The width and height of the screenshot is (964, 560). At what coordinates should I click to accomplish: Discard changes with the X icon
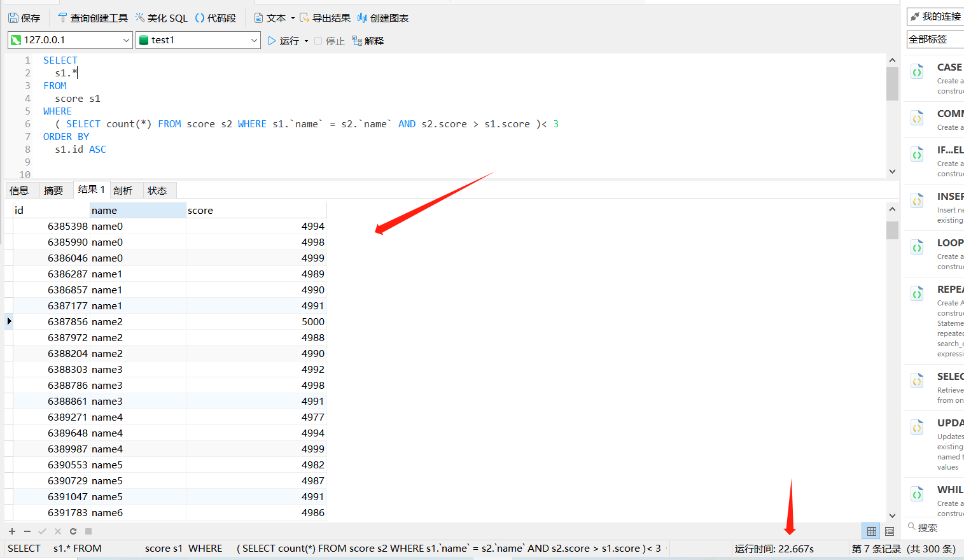pos(58,531)
